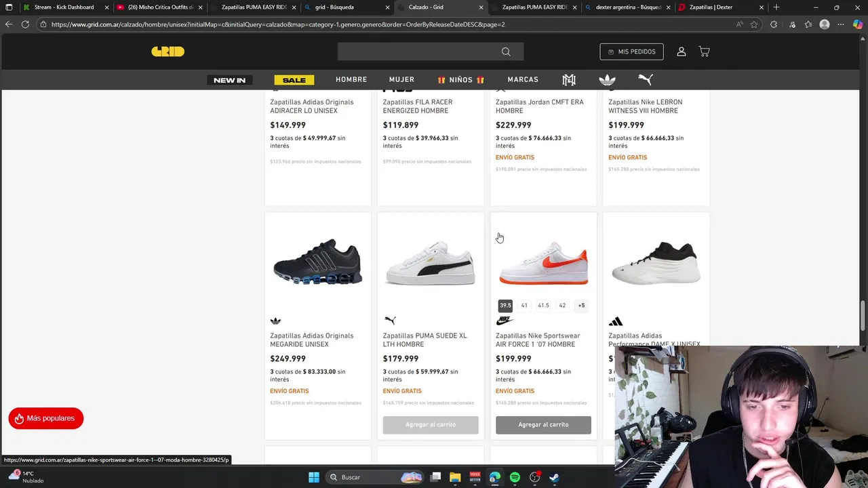Click the Edge browser taskbar icon
868x488 pixels.
click(x=495, y=477)
